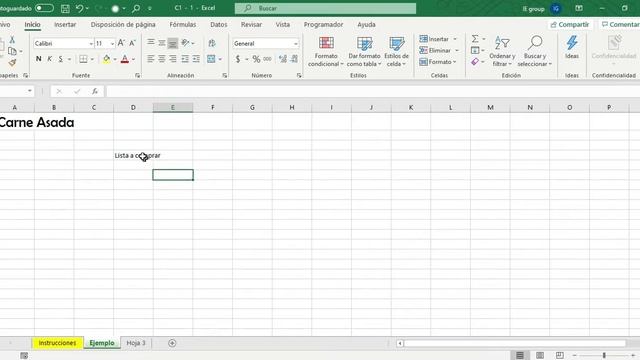This screenshot has height=360, width=640.
Task: Open the Datos tab
Action: point(219,24)
